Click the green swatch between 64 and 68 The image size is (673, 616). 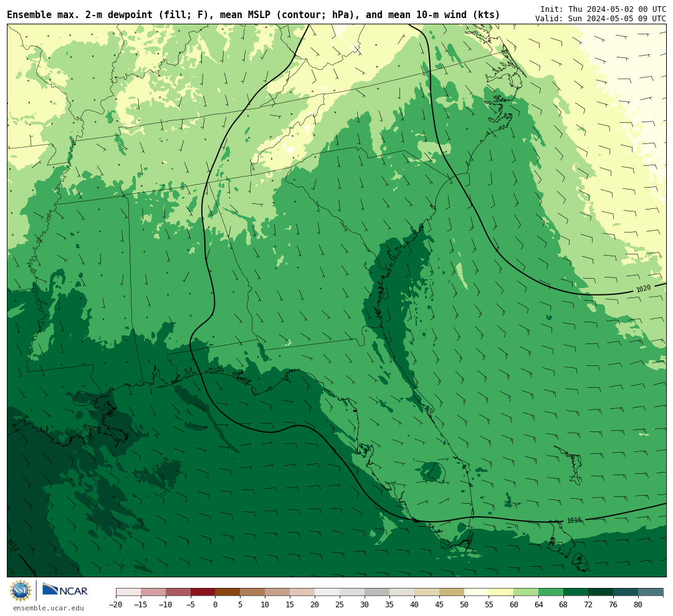[551, 592]
